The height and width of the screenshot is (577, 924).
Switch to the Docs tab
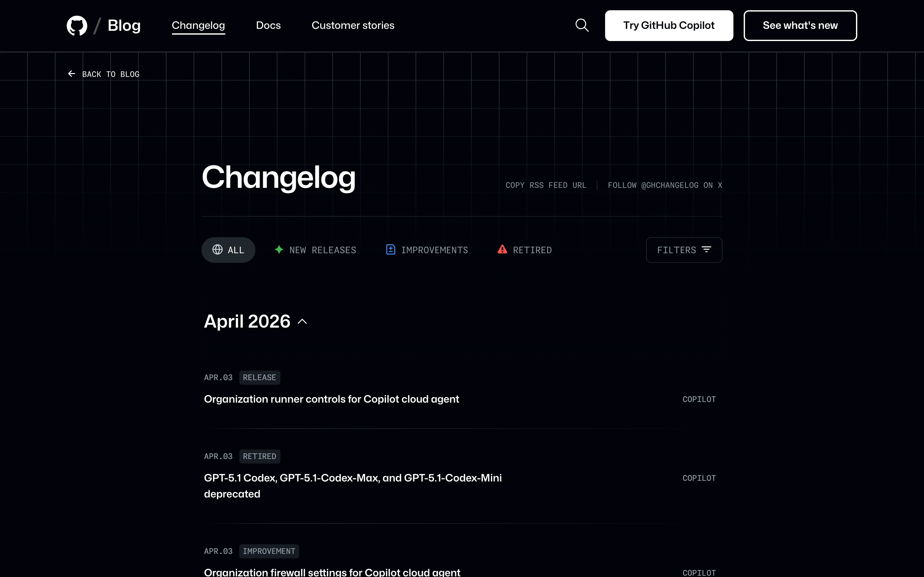[269, 25]
